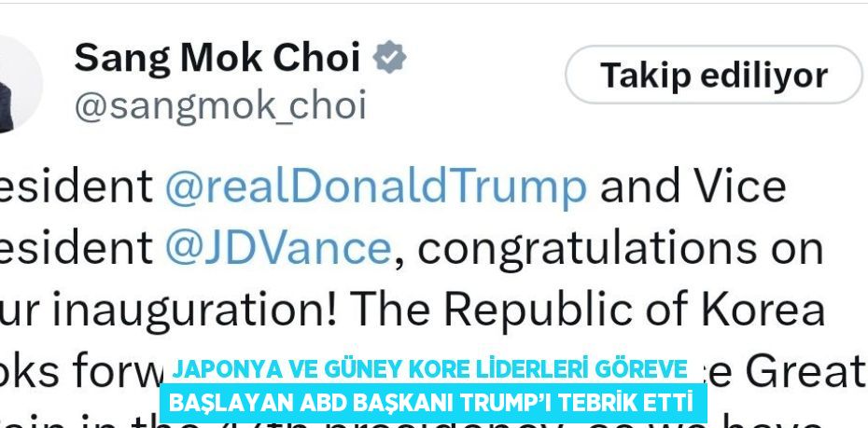Click the caption line starting with BAŞLAYAN
Screen dimensions: 868x428
(x=431, y=403)
